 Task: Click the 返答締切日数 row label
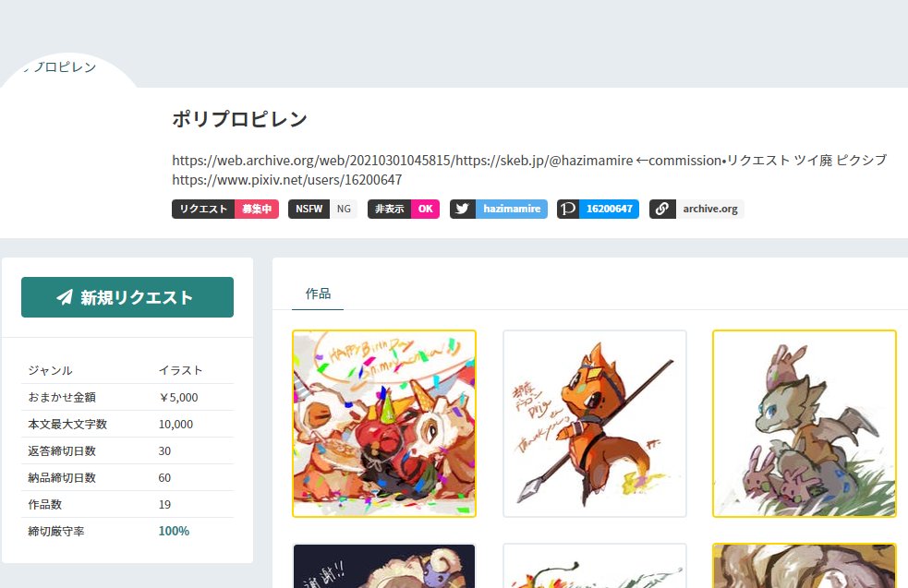pyautogui.click(x=62, y=450)
